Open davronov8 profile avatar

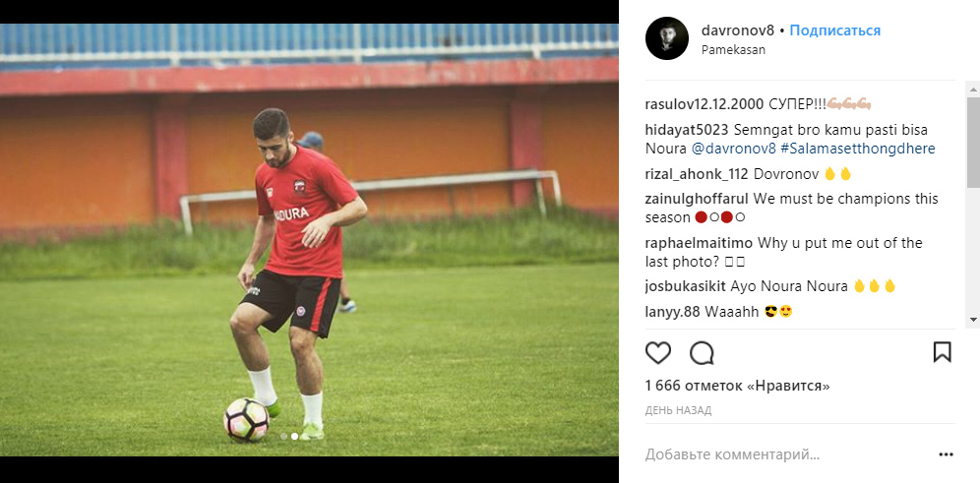coord(667,38)
